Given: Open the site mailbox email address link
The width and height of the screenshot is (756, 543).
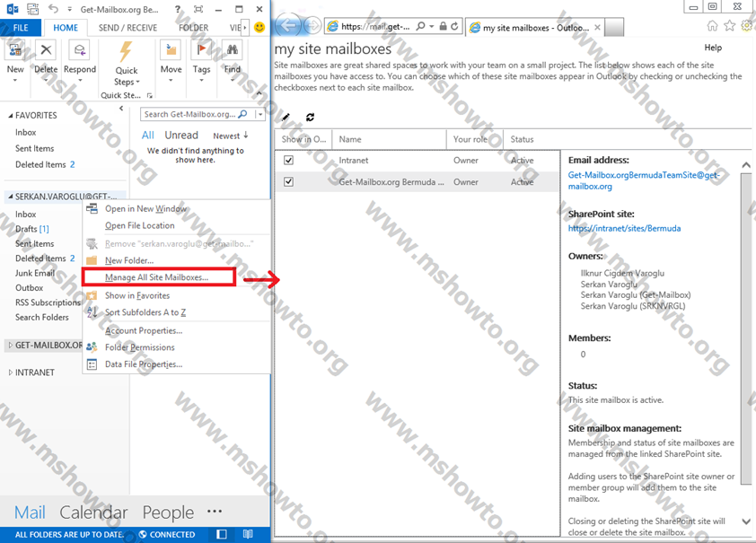Looking at the screenshot, I should 644,180.
